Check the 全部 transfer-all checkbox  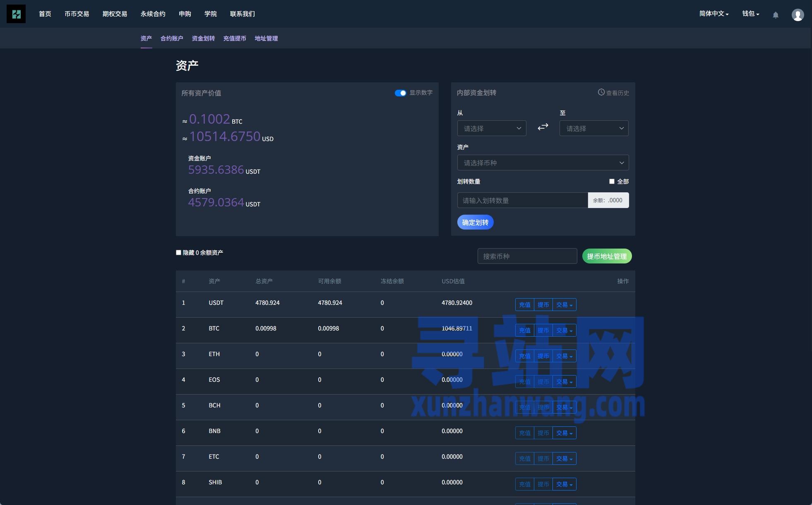612,182
